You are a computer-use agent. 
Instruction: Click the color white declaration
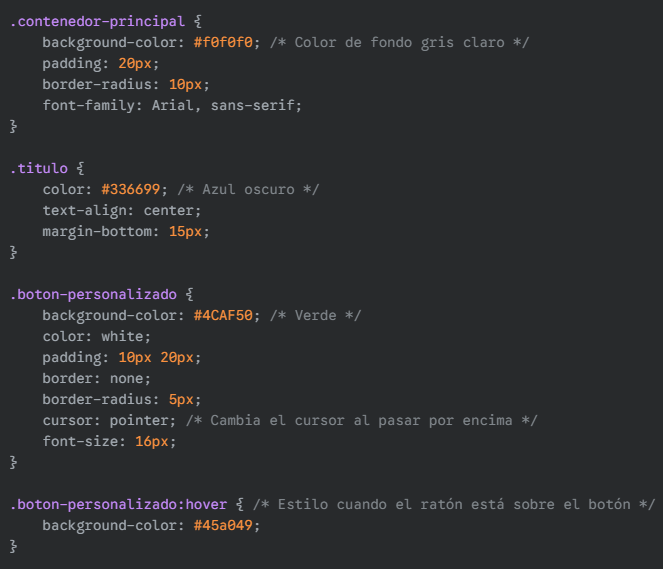[x=96, y=336]
